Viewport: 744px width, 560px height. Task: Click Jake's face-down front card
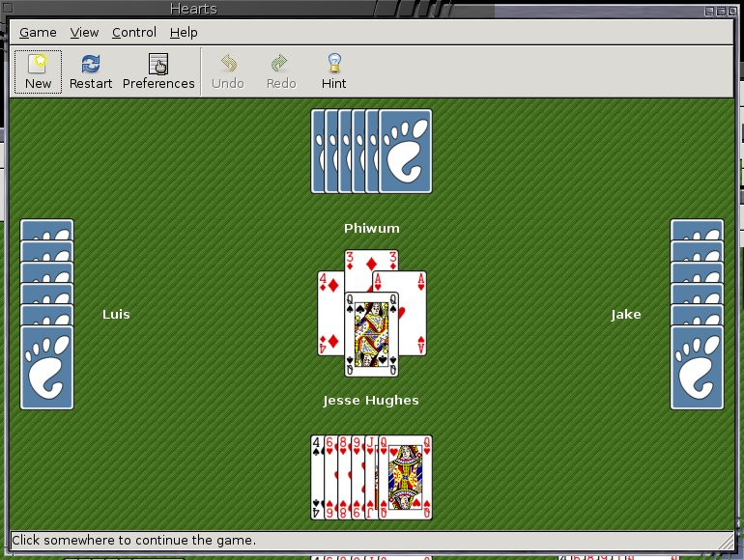(697, 367)
